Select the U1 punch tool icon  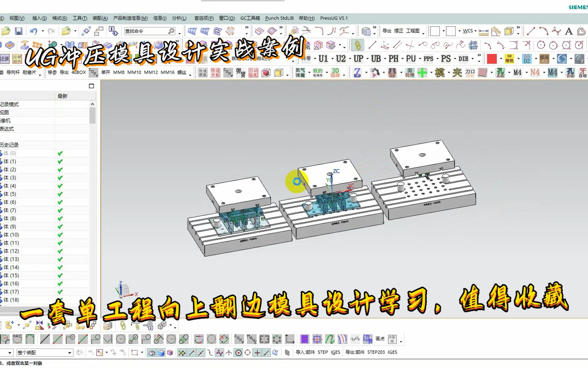(x=322, y=59)
